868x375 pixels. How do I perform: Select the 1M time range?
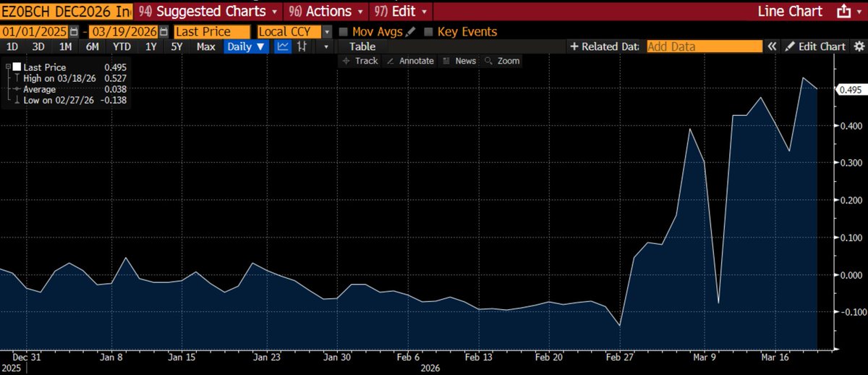[65, 46]
